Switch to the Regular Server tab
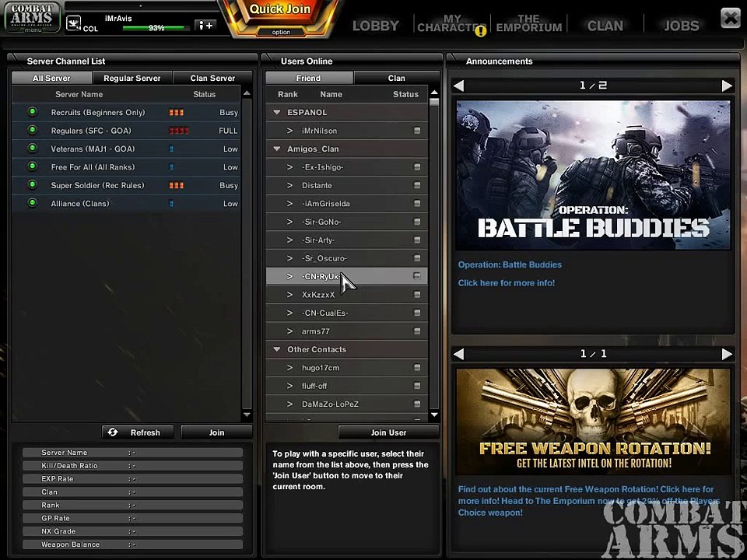 (132, 78)
